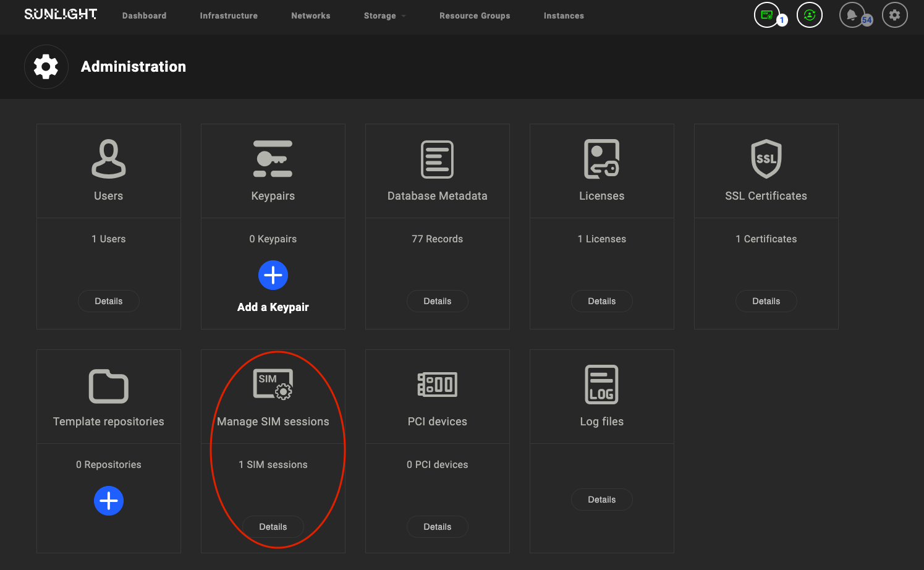
Task: Open Details for Manage SIM sessions
Action: (273, 527)
